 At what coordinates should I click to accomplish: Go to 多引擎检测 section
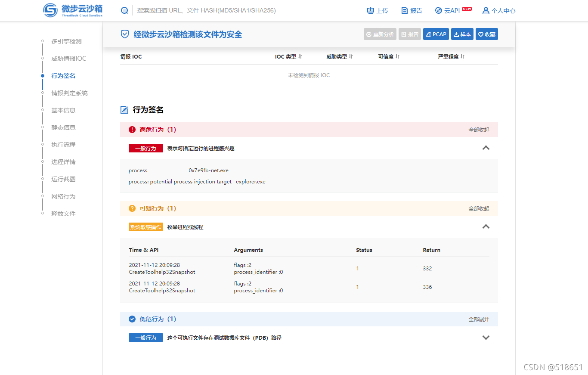tap(66, 41)
